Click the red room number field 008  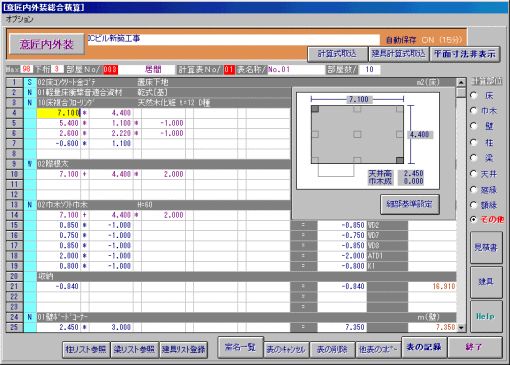point(110,69)
